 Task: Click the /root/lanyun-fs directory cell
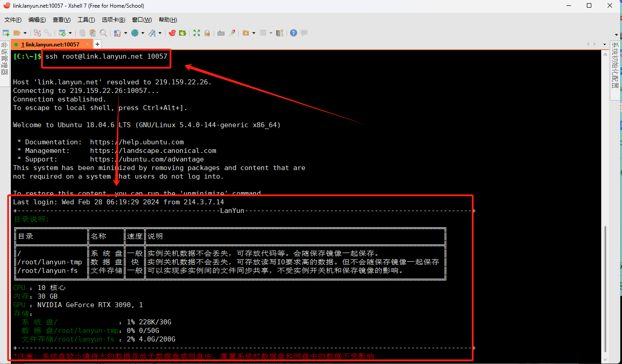point(47,271)
